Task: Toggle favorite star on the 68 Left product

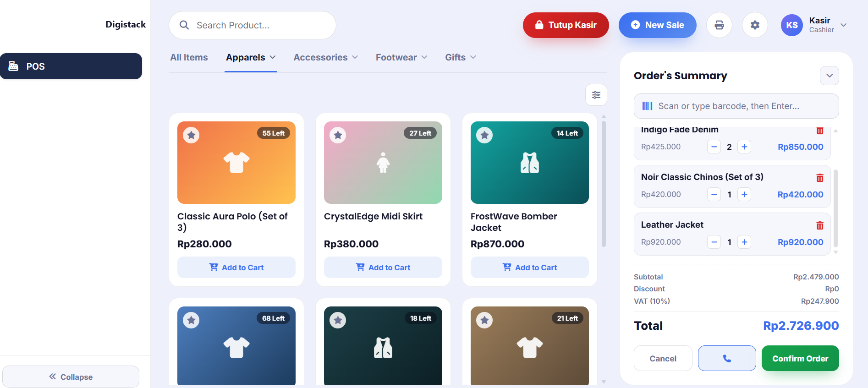Action: point(191,320)
